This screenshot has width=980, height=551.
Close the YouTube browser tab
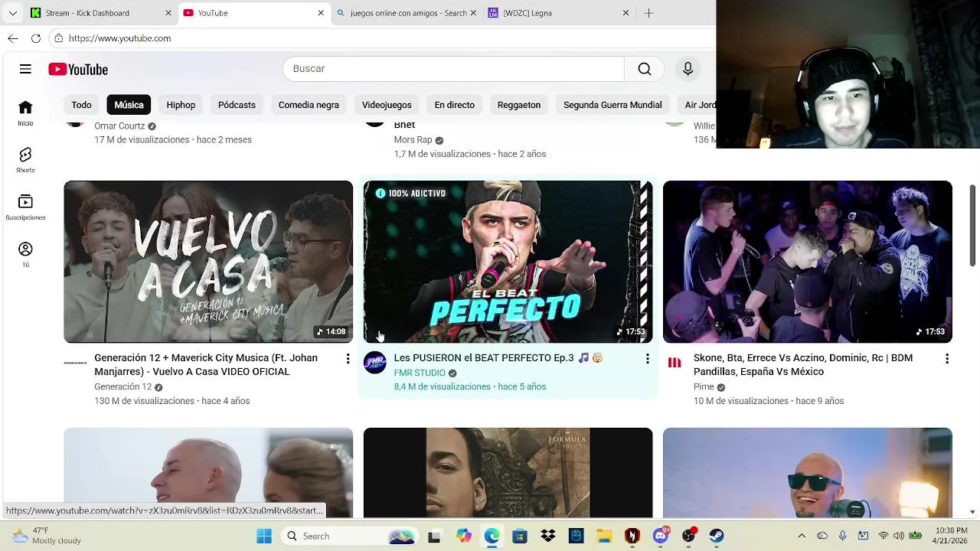click(321, 13)
